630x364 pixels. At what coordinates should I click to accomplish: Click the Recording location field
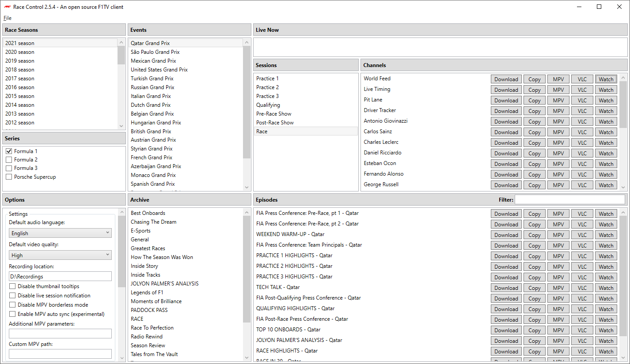pos(60,276)
